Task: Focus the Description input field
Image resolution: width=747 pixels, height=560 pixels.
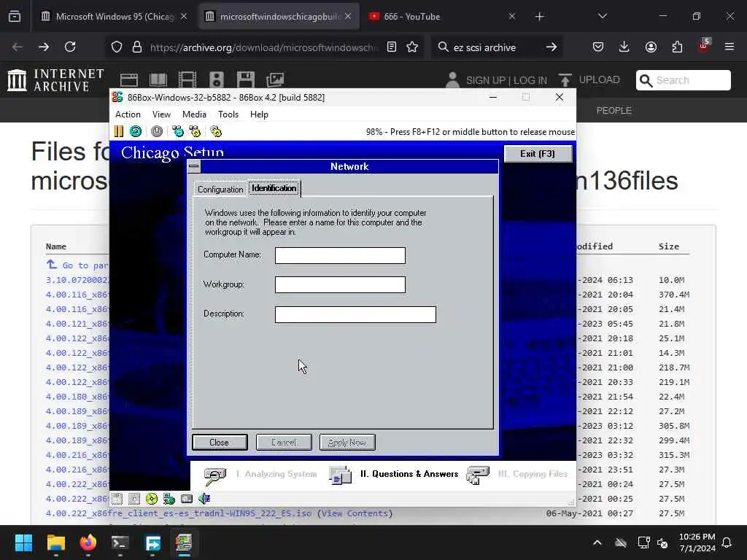Action: [x=355, y=314]
